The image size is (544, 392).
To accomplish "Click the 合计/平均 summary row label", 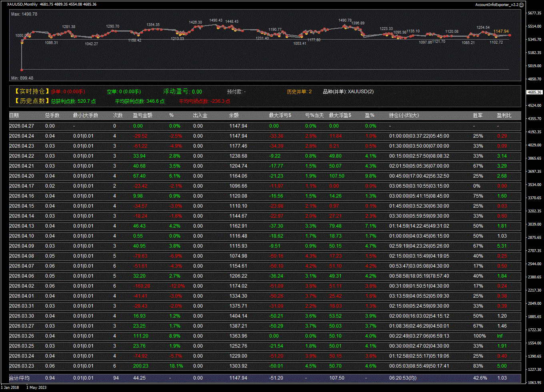I will 19,378.
